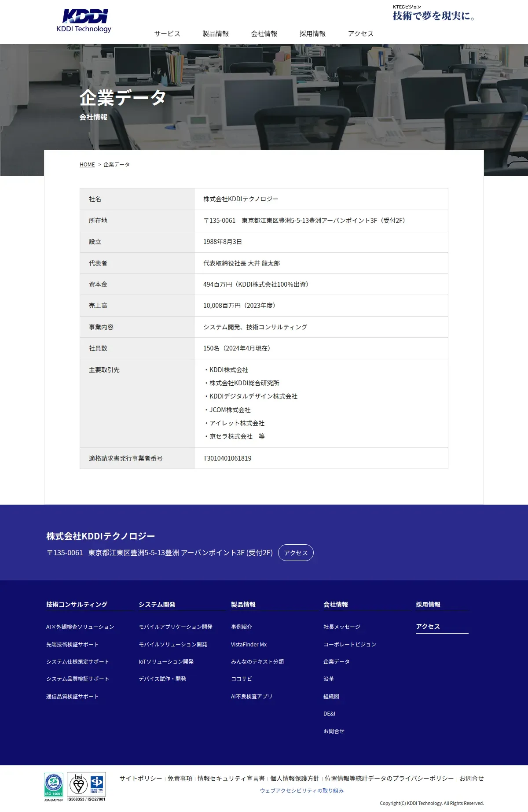Open 社長メッセージ footer link
The height and width of the screenshot is (812, 528).
[342, 627]
